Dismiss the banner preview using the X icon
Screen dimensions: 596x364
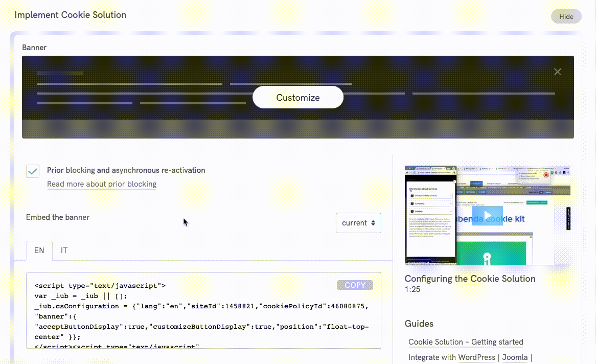[557, 72]
